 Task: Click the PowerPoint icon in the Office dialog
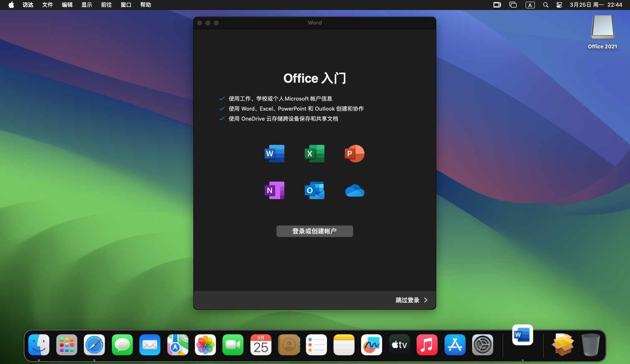(355, 154)
